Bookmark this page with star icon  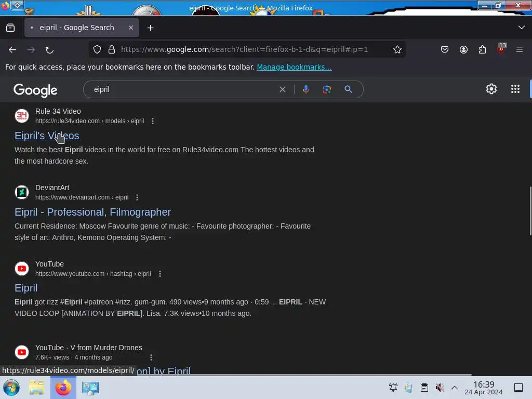point(397,49)
